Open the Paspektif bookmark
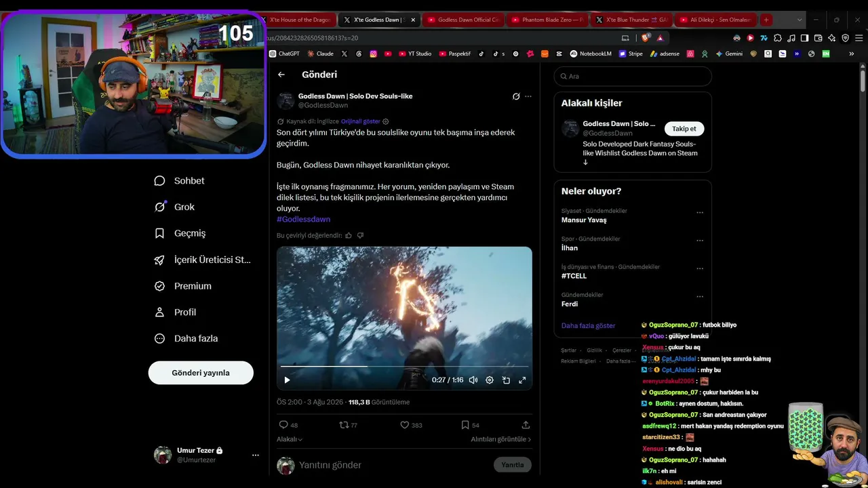The width and height of the screenshot is (868, 488). (x=454, y=54)
